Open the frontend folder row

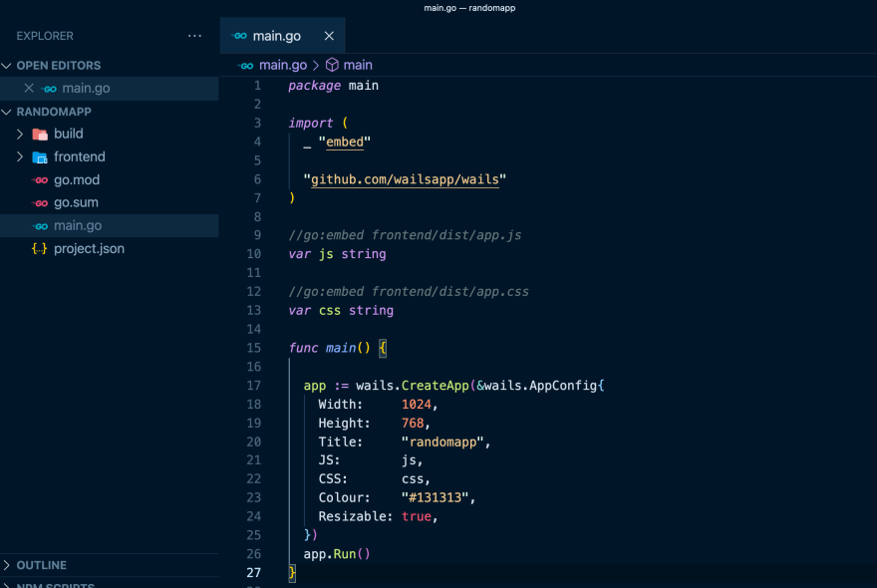(109, 157)
